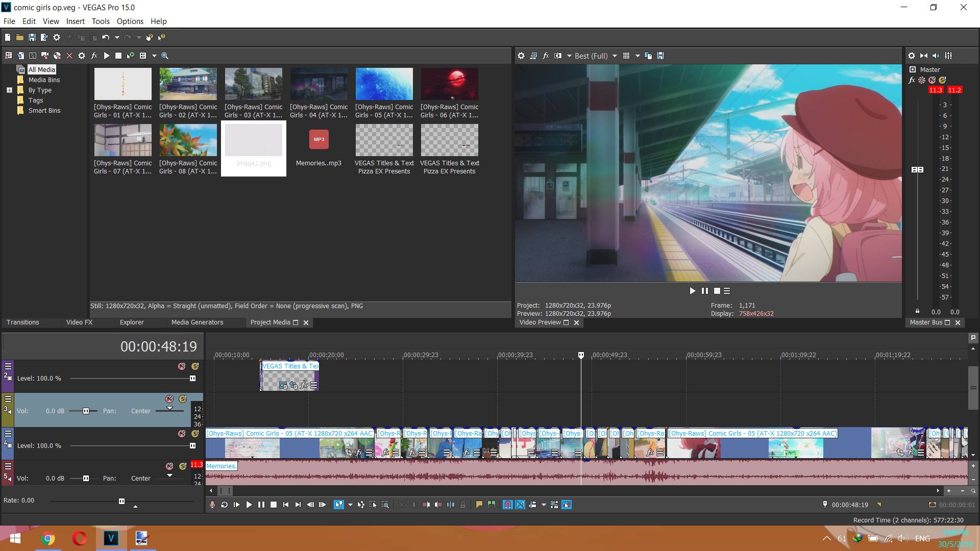Switch to the Video FX tab

[x=79, y=322]
